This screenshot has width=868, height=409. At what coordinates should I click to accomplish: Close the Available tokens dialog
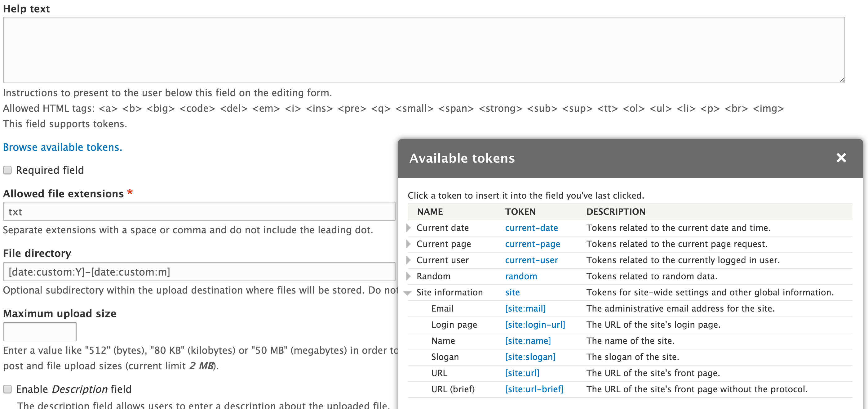pos(841,158)
